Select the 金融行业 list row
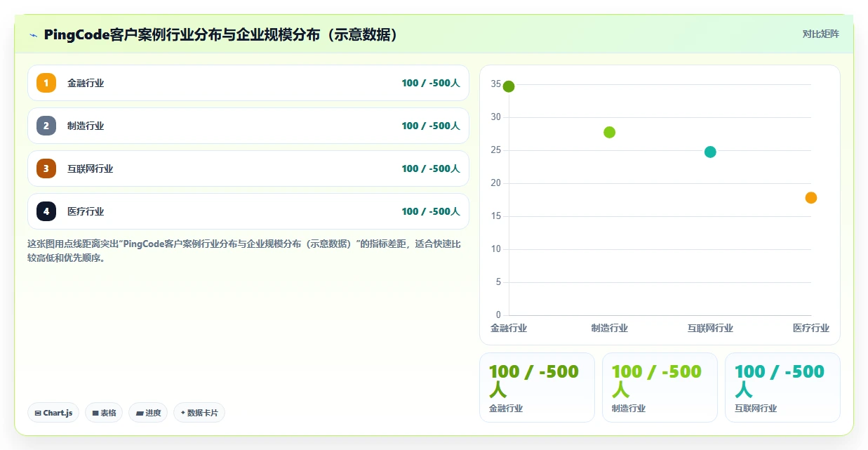Viewport: 868px width, 450px height. pos(248,83)
